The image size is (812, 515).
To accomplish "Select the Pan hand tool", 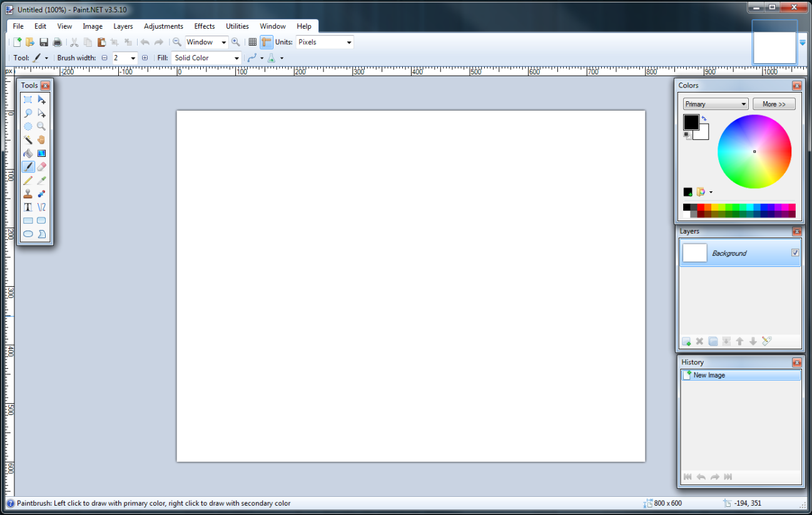I will click(41, 140).
